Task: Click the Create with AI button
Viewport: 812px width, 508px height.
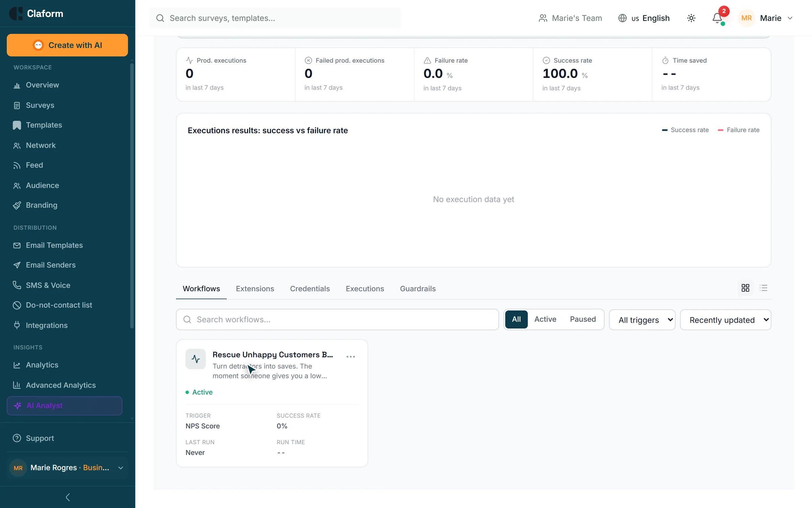Action: pos(67,45)
